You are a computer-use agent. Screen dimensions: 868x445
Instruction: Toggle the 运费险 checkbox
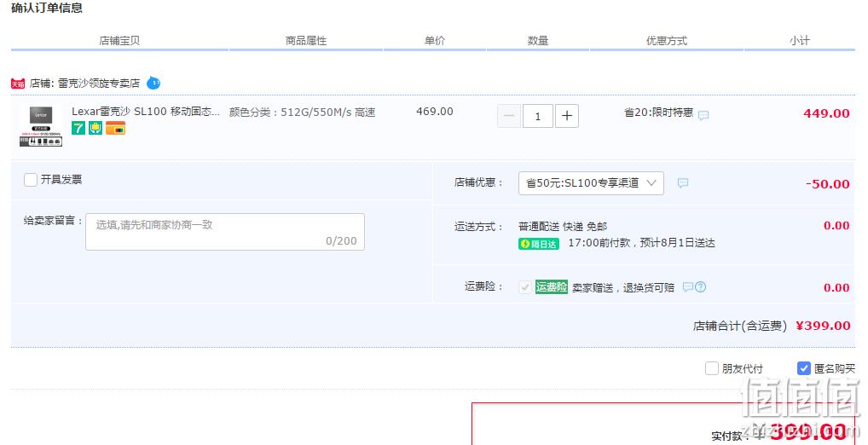tap(524, 287)
